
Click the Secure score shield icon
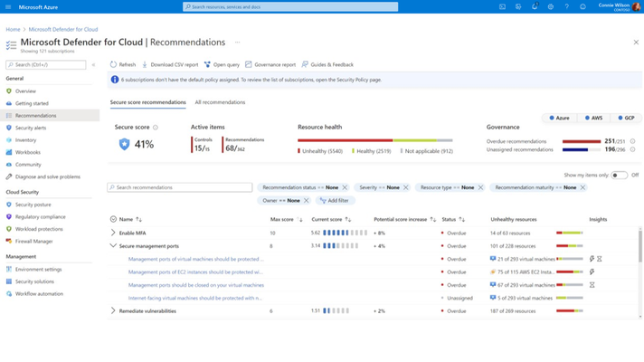tap(124, 144)
